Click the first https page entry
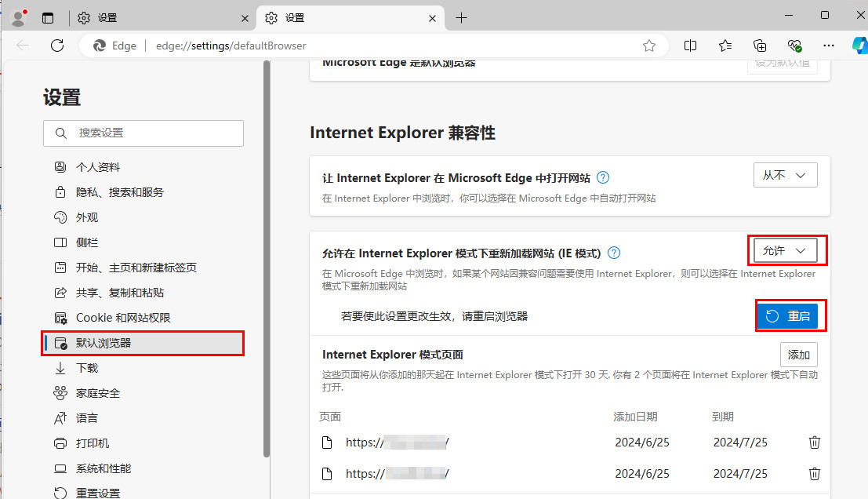 [x=397, y=442]
